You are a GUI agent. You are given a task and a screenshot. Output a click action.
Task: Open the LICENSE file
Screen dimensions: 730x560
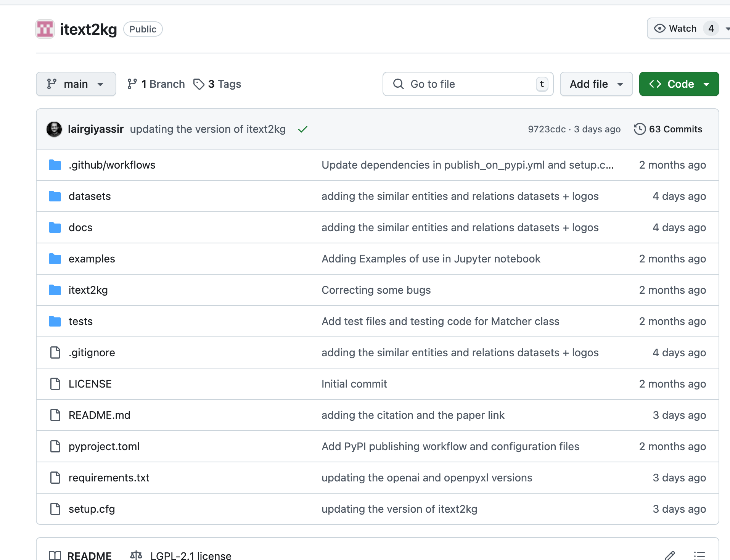click(90, 384)
